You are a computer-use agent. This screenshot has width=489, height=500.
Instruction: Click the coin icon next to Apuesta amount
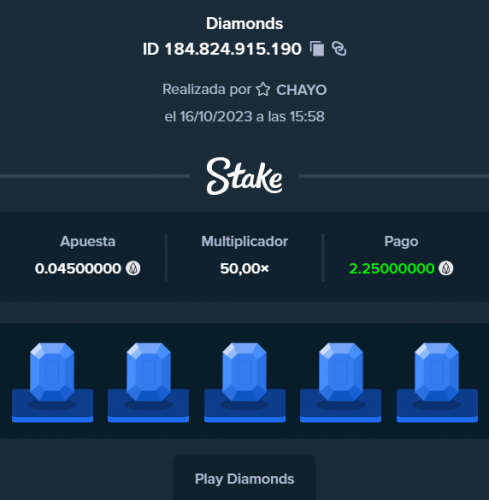(x=133, y=268)
